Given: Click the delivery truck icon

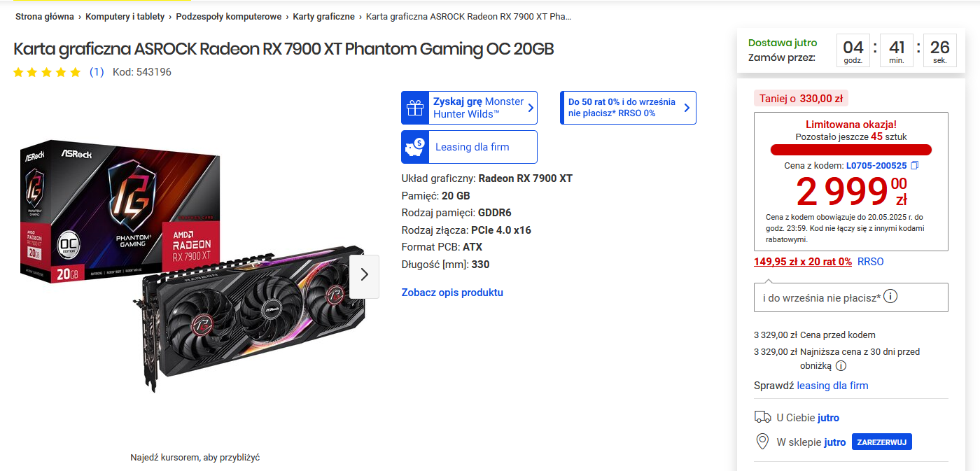Looking at the screenshot, I should coord(763,418).
